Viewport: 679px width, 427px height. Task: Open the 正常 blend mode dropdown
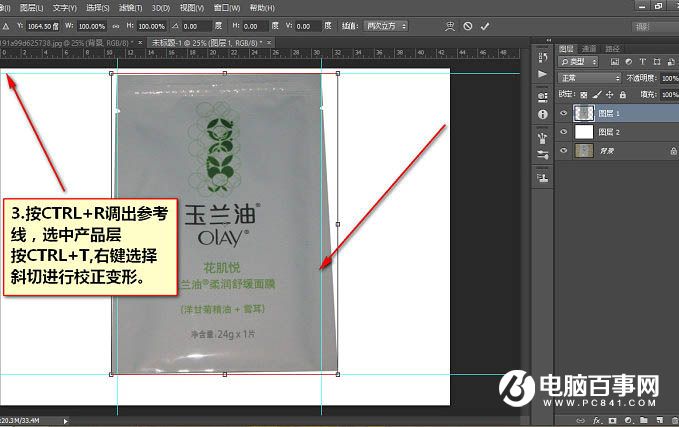[589, 78]
